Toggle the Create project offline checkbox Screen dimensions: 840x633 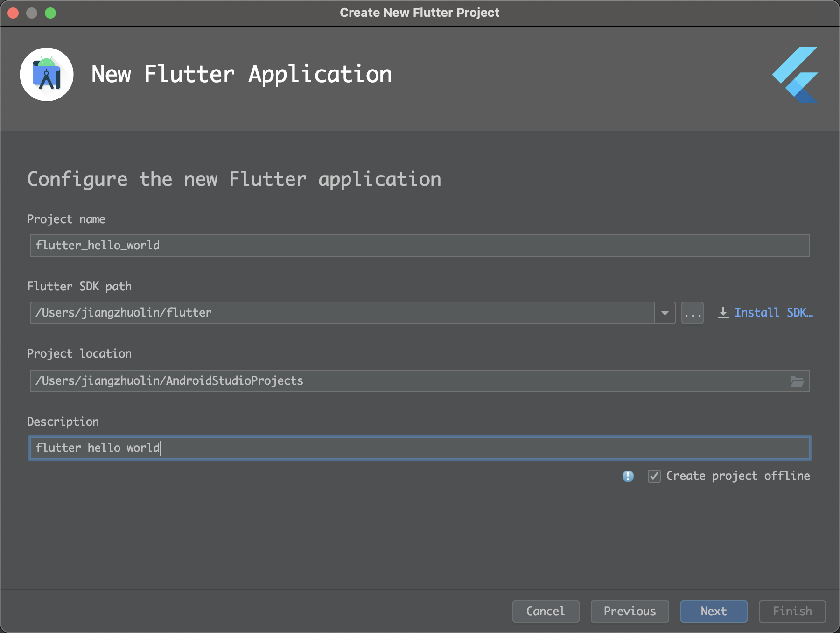point(654,476)
